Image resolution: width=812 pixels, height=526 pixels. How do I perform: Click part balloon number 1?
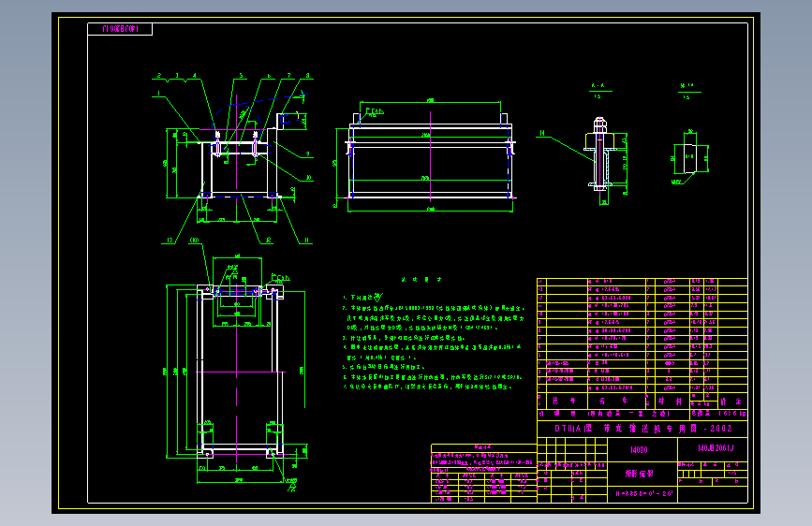(159, 94)
